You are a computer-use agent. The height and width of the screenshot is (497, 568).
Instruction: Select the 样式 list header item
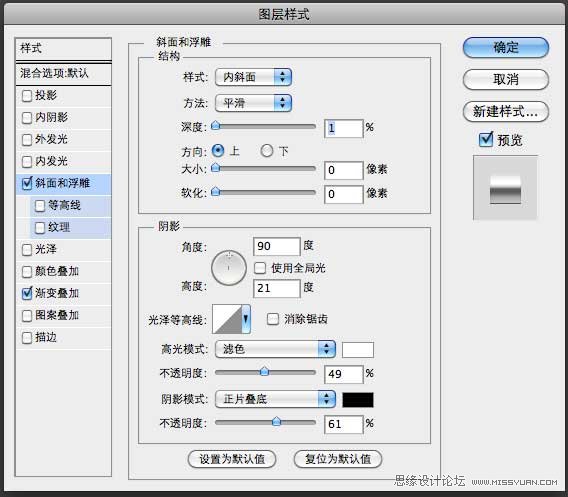63,49
